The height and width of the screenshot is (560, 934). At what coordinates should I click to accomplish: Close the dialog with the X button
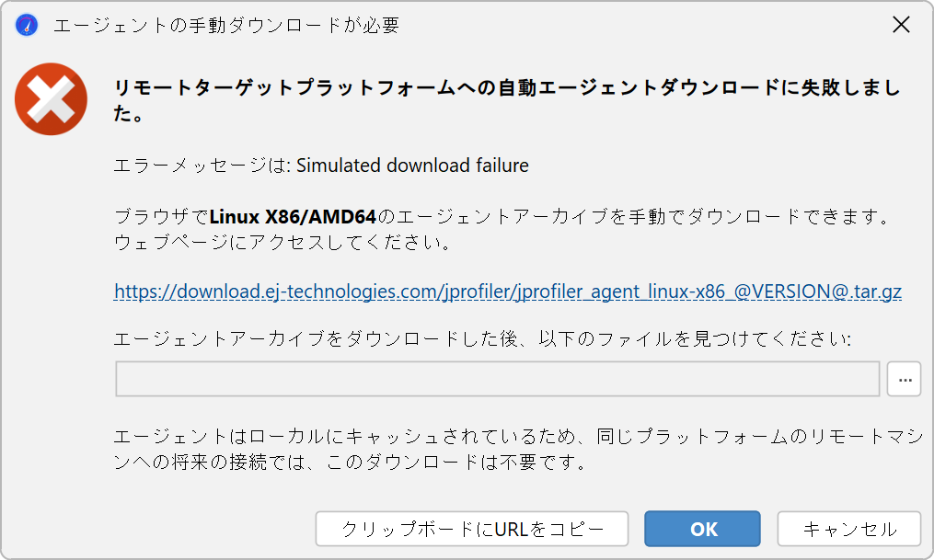tap(901, 25)
